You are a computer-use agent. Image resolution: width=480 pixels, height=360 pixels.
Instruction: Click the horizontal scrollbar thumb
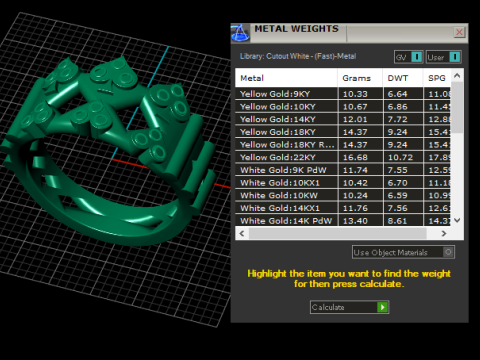(x=337, y=233)
